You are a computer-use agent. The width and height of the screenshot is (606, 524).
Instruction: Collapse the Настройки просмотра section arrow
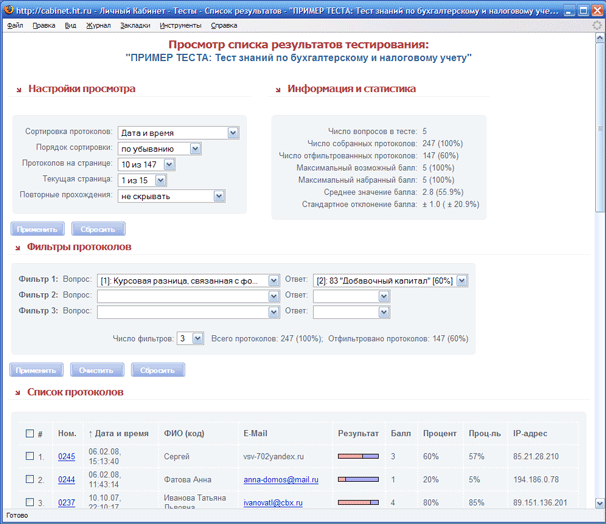point(19,90)
